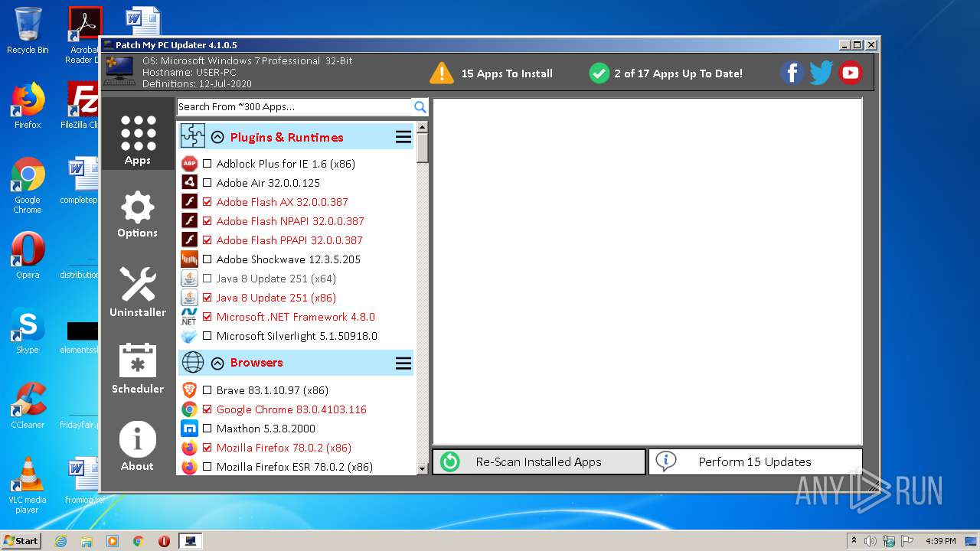Uncheck Adobe Flash NPAPI 32.0.0.387

click(207, 221)
